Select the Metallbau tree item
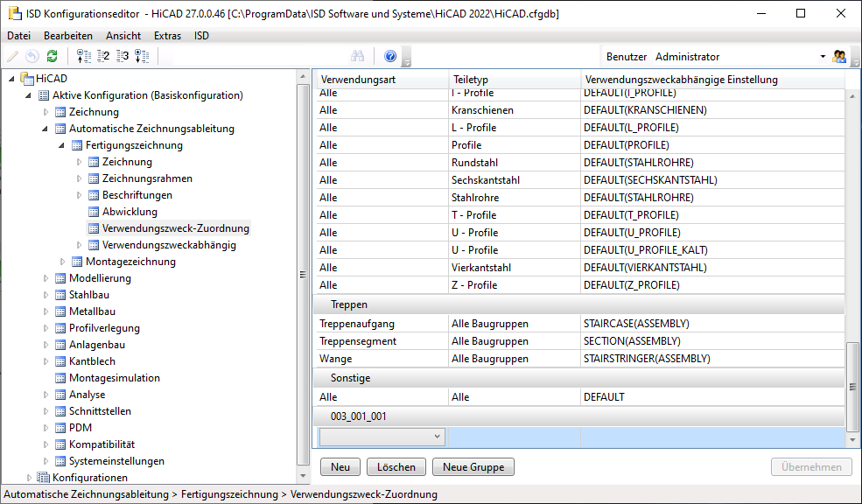862x504 pixels. pos(93,311)
